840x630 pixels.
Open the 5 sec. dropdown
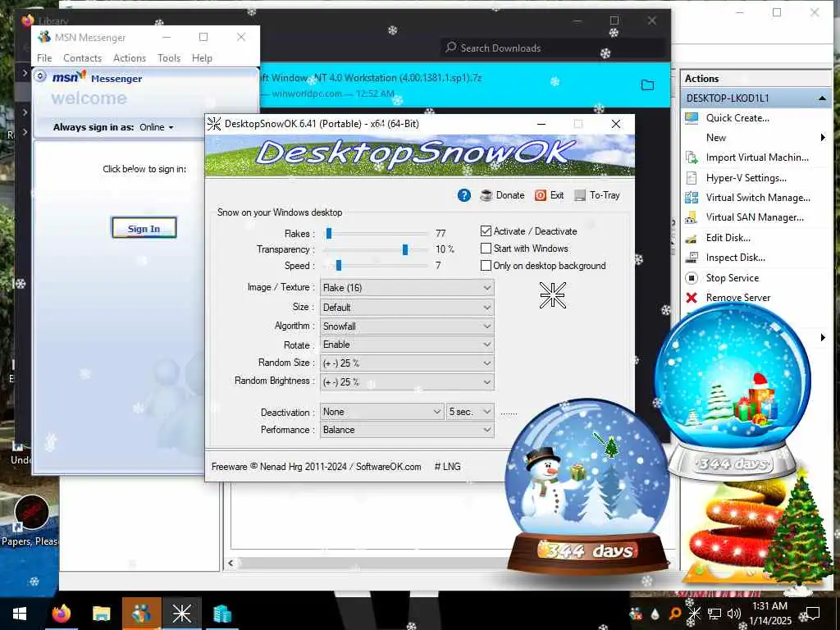pos(470,412)
